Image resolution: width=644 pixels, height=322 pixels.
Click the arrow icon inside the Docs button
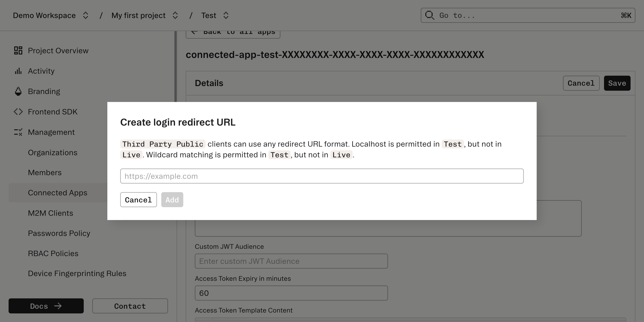tap(58, 306)
